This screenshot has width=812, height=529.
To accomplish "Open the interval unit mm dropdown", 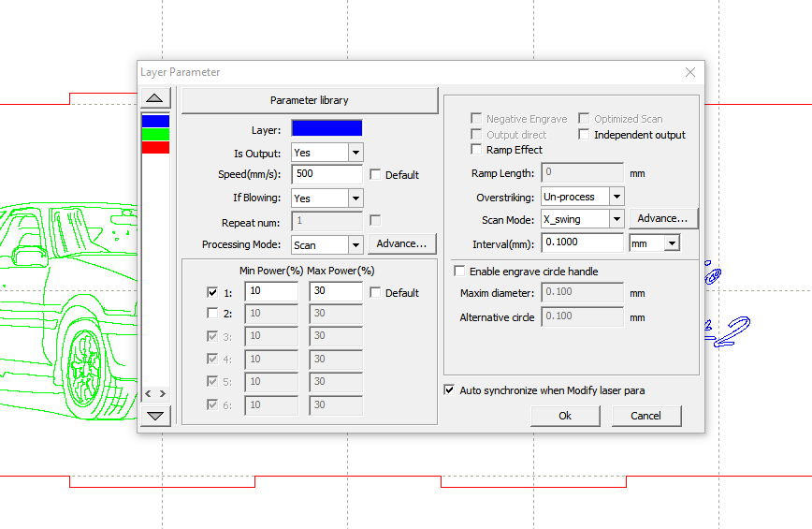I will coord(672,243).
